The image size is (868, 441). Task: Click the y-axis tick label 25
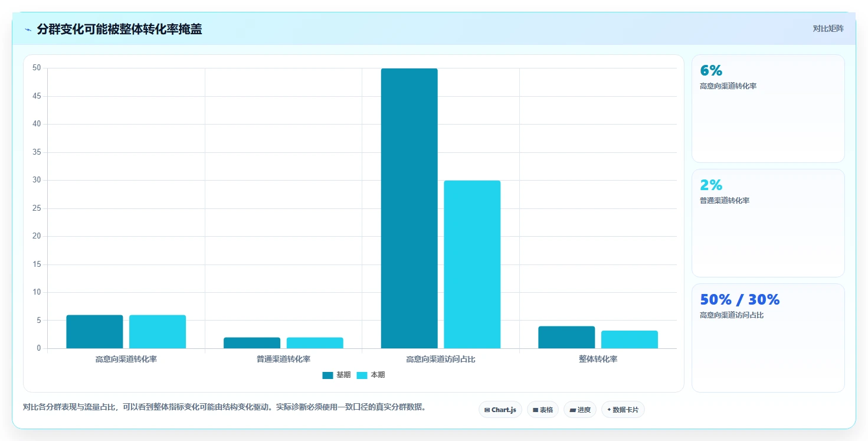click(x=37, y=208)
